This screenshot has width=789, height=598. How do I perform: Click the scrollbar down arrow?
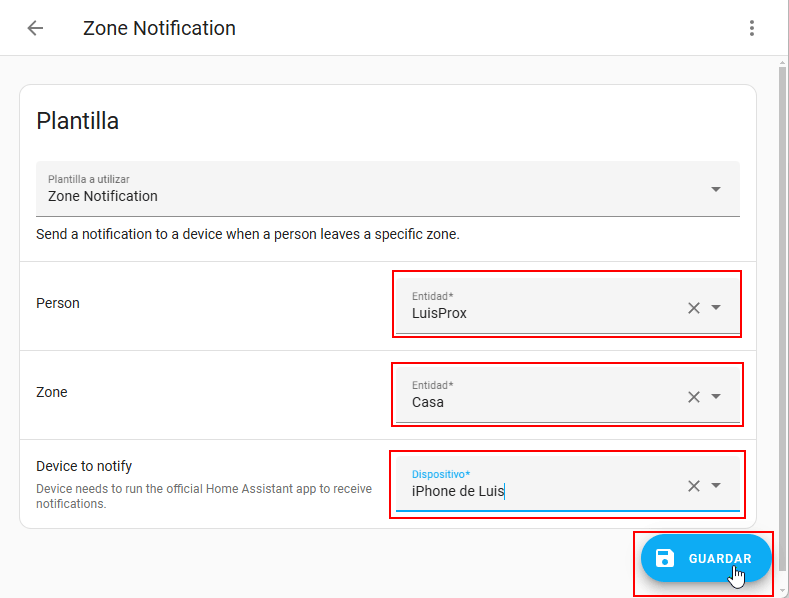coord(783,590)
